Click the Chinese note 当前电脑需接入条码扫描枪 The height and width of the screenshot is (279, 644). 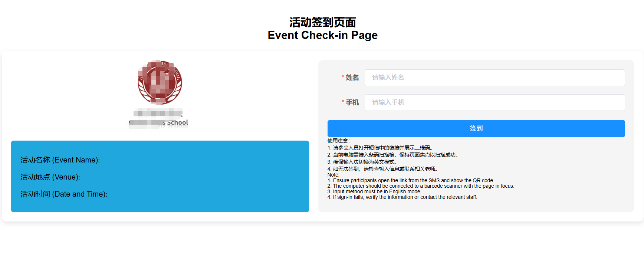[394, 155]
